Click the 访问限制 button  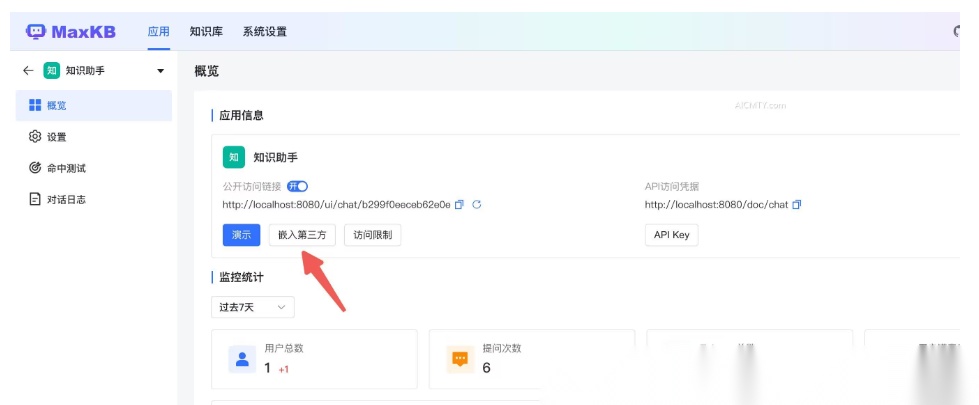pos(373,235)
